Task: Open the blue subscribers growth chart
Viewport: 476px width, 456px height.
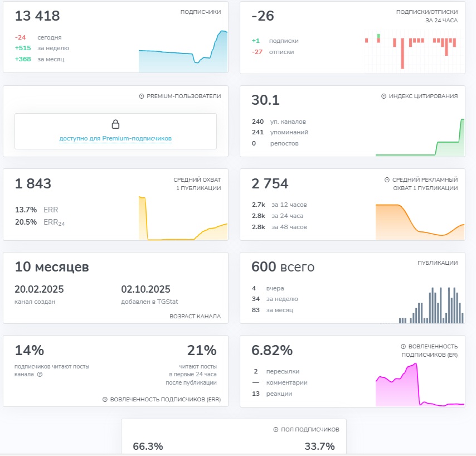Action: pos(183,51)
